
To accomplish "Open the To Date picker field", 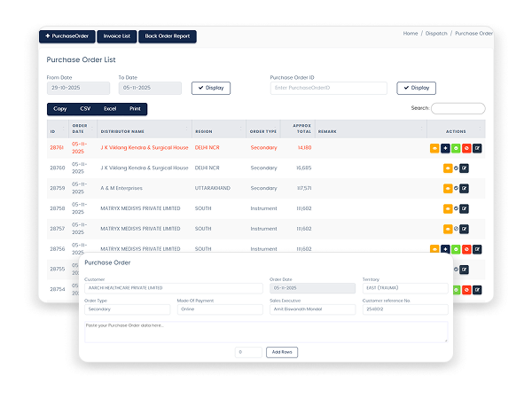I will [150, 88].
